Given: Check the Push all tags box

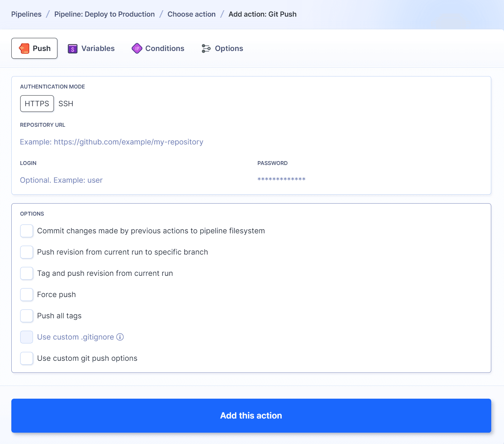Looking at the screenshot, I should coord(27,316).
